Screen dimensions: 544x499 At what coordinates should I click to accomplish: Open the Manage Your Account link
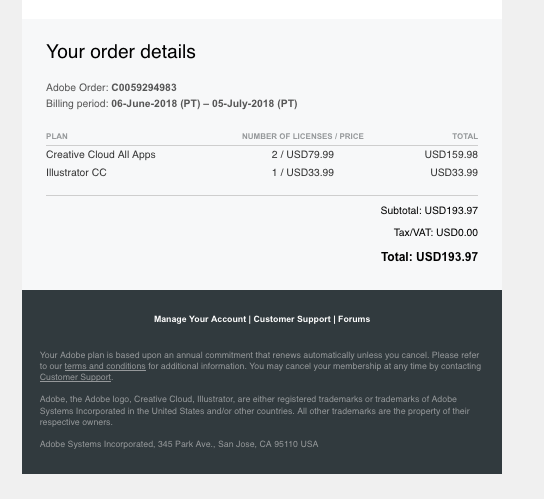click(200, 319)
